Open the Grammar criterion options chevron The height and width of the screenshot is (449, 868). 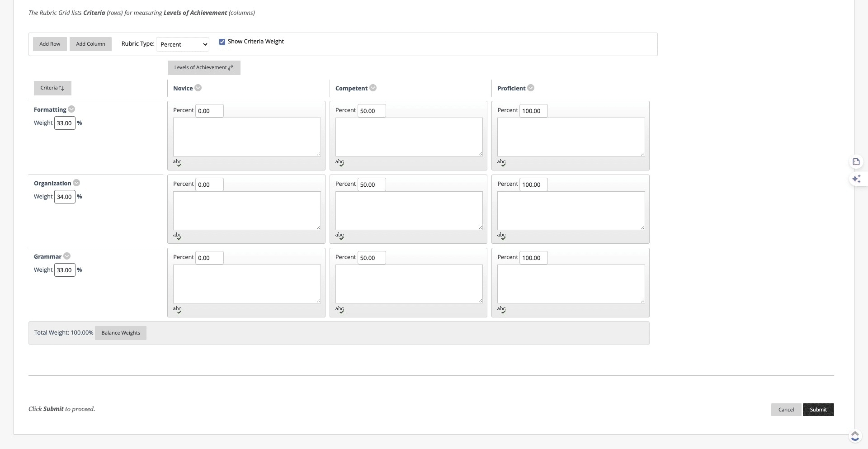67,256
